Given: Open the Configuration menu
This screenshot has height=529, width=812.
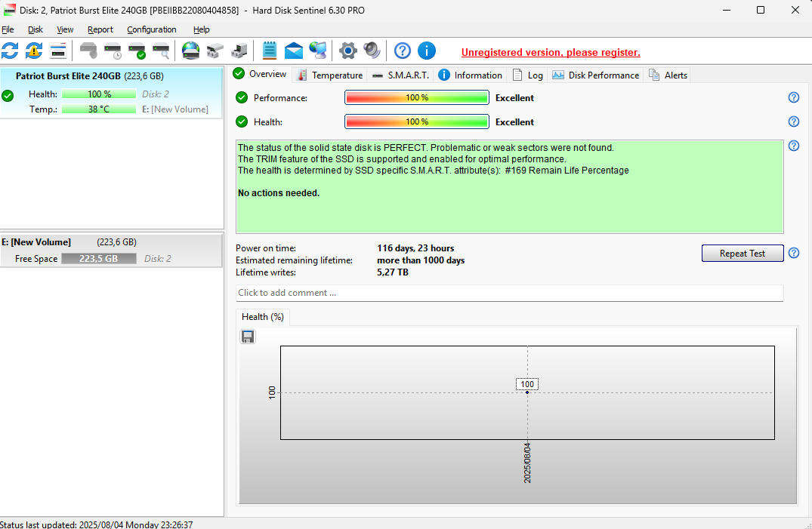Looking at the screenshot, I should pyautogui.click(x=151, y=29).
